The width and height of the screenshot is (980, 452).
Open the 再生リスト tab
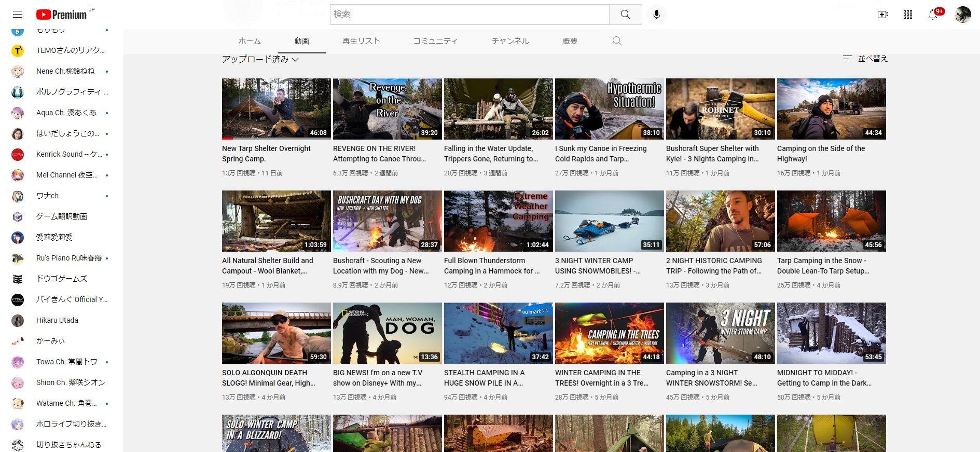click(x=361, y=41)
